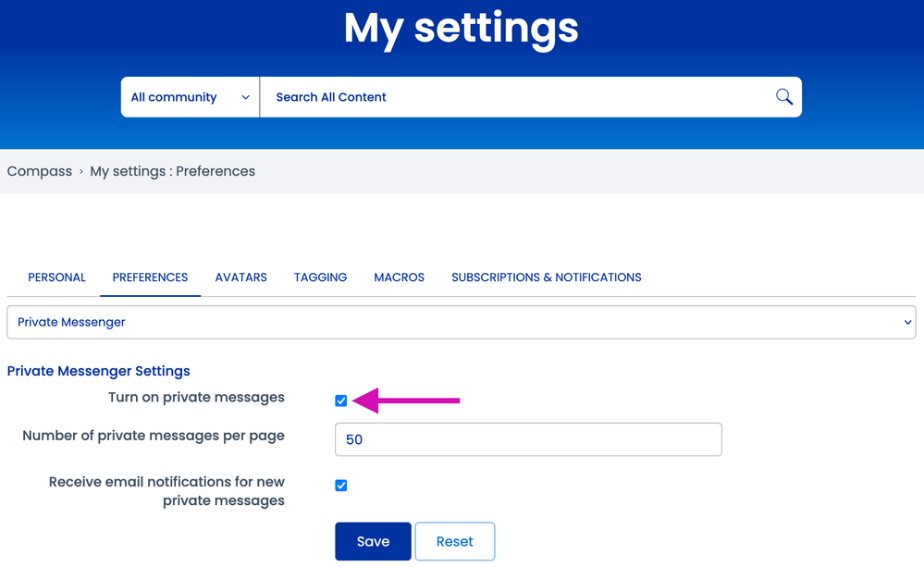Expand the Private Messenger section dropdown

click(x=461, y=322)
